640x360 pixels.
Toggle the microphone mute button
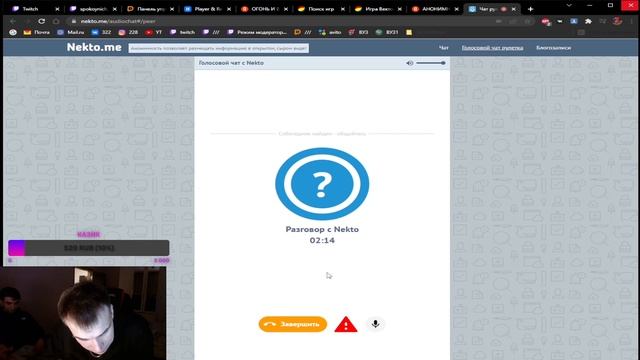pos(376,324)
